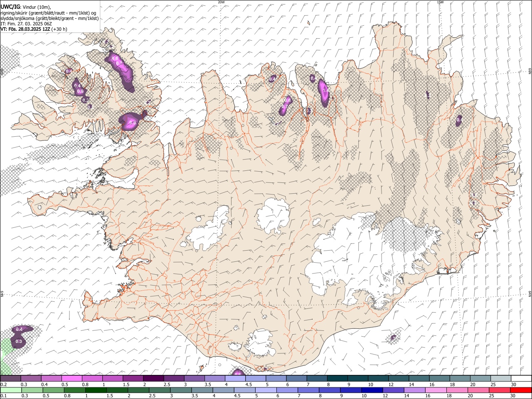Click the lower legend swatch labeled 4
The image size is (532, 399).
click(223, 390)
